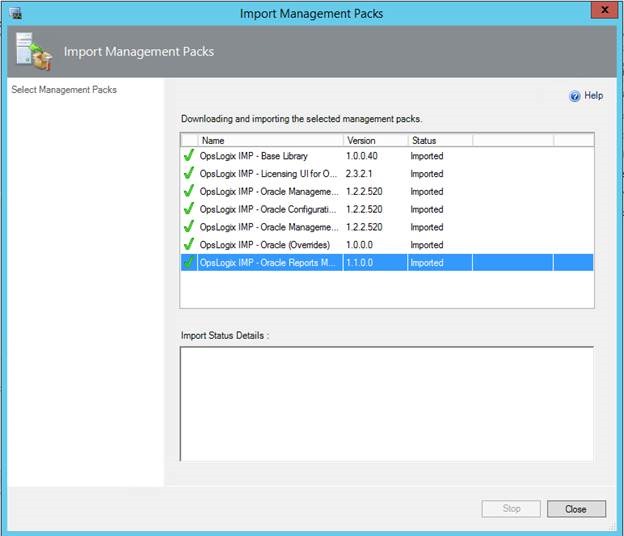Click the green checkmark beside Base Library
The width and height of the screenshot is (624, 536).
(x=188, y=156)
